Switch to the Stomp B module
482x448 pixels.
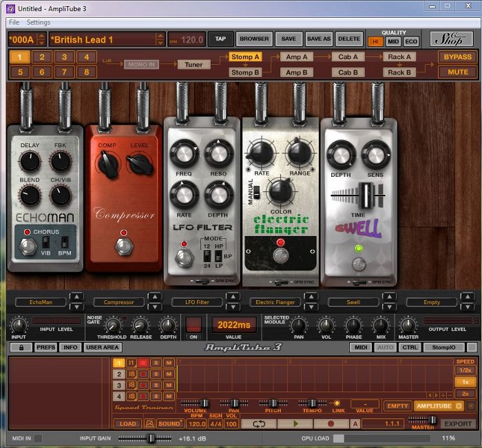245,72
